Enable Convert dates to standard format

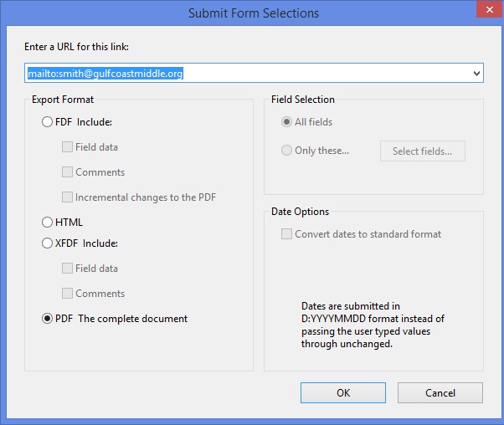[287, 234]
